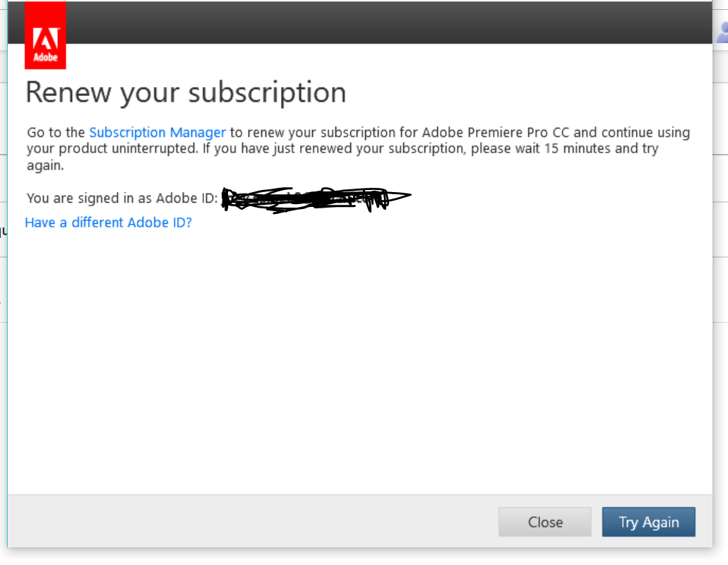728x565 pixels.
Task: Click the scribbled-out Adobe ID
Action: click(311, 198)
